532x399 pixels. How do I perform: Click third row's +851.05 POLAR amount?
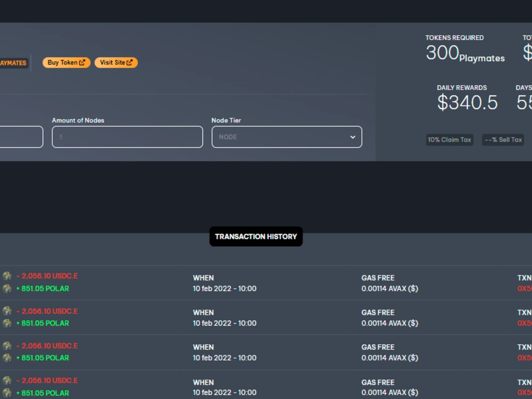click(43, 358)
